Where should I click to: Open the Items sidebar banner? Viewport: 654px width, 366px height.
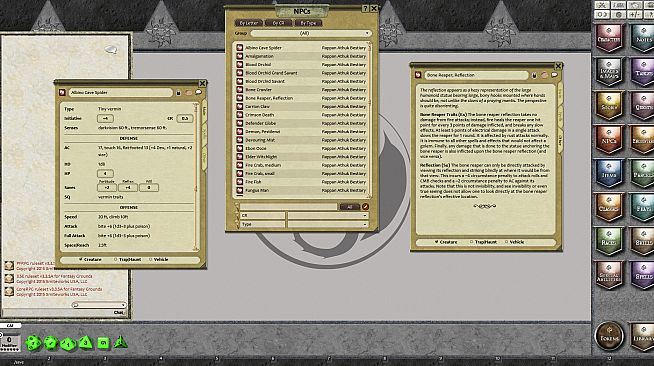point(609,173)
